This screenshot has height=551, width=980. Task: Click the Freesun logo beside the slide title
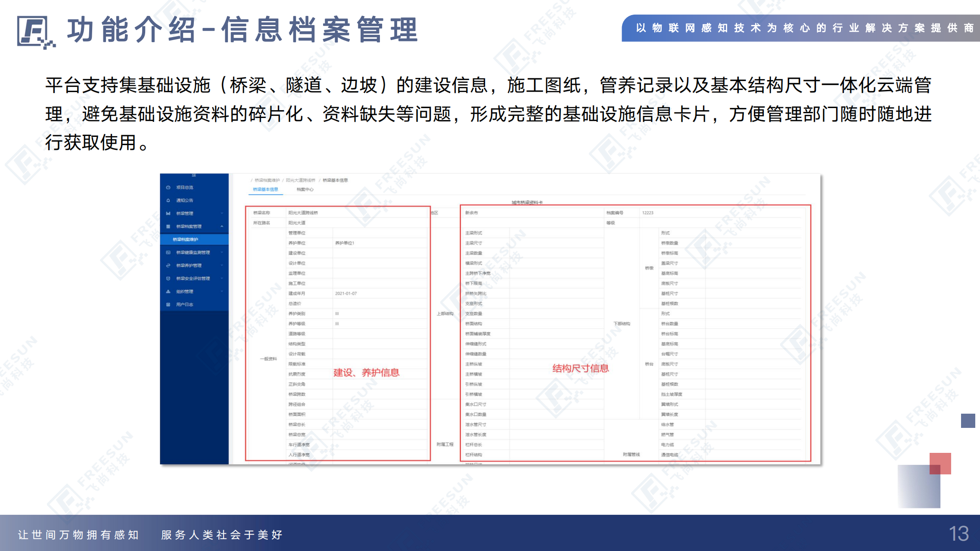tap(36, 32)
